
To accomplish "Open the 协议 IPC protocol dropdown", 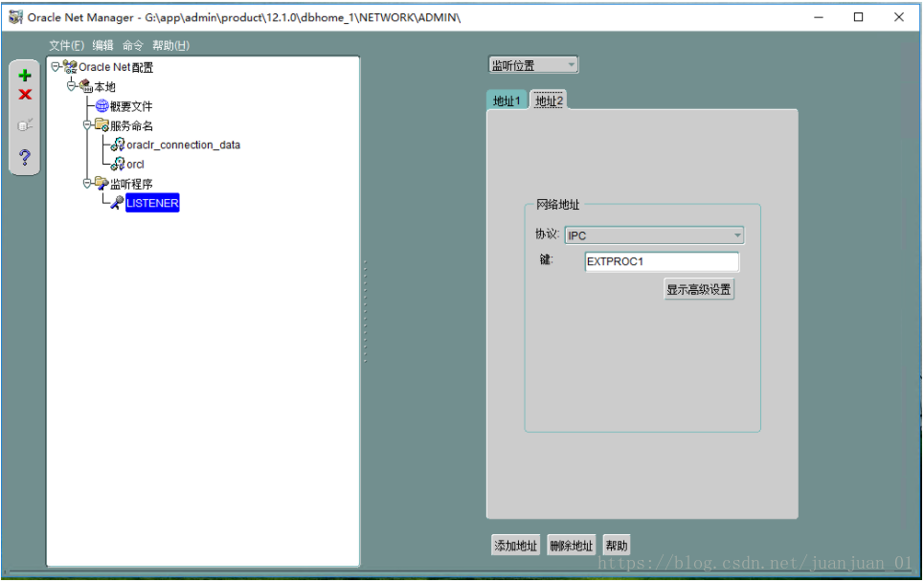I will pyautogui.click(x=654, y=235).
